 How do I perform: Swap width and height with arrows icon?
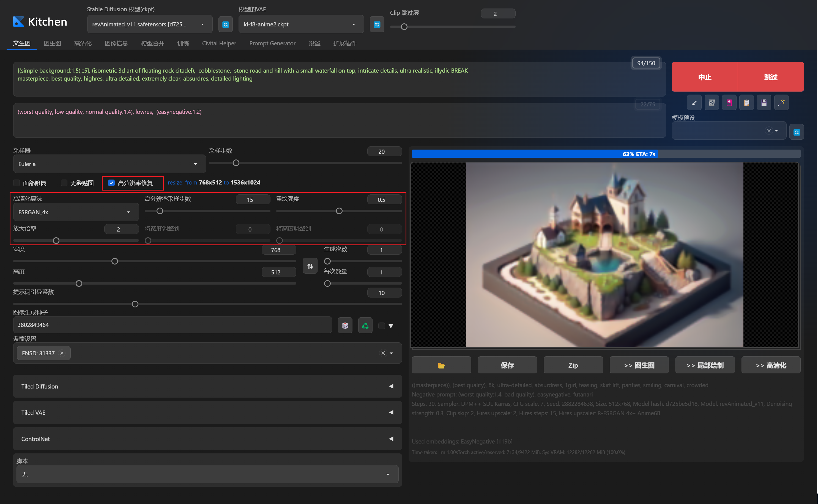click(x=310, y=266)
